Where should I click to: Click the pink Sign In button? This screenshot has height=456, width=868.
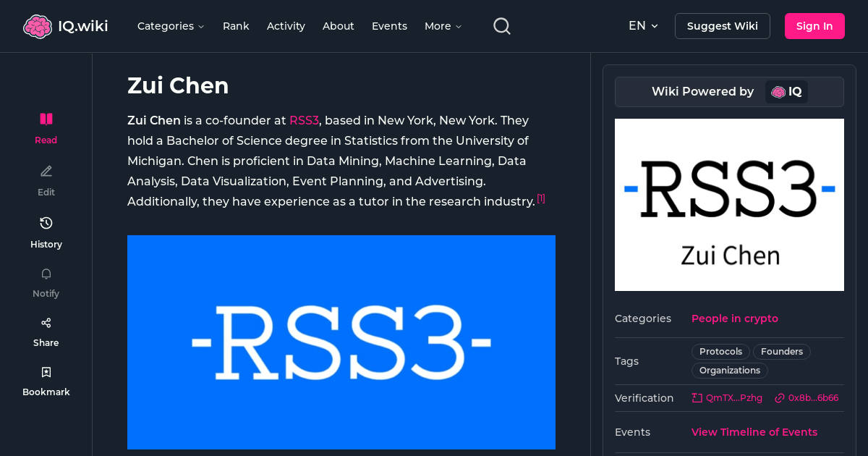pyautogui.click(x=814, y=26)
